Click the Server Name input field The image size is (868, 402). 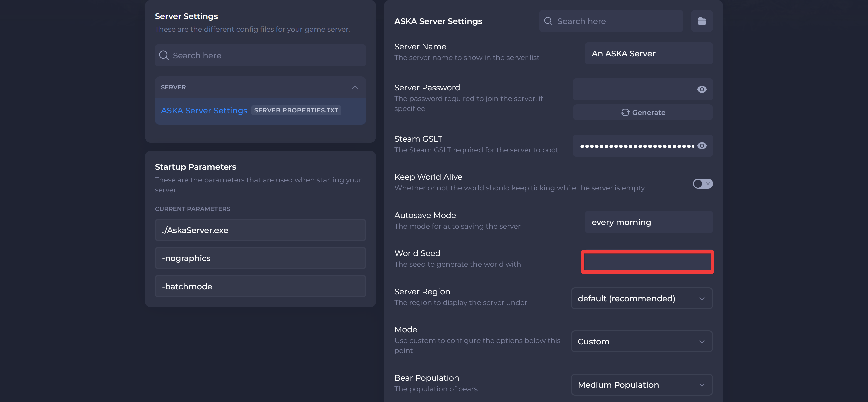coord(648,53)
